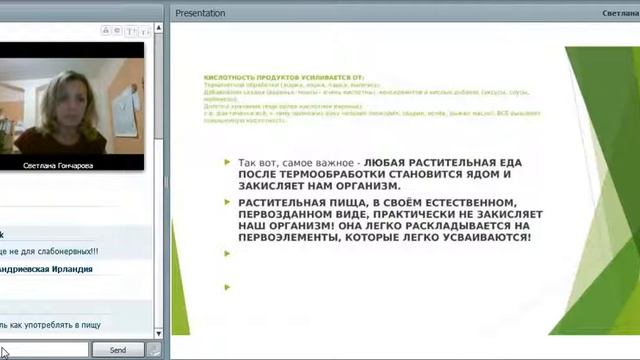The image size is (640, 360).
Task: Click the webcam video of Светлана Гончарова
Action: tap(72, 106)
